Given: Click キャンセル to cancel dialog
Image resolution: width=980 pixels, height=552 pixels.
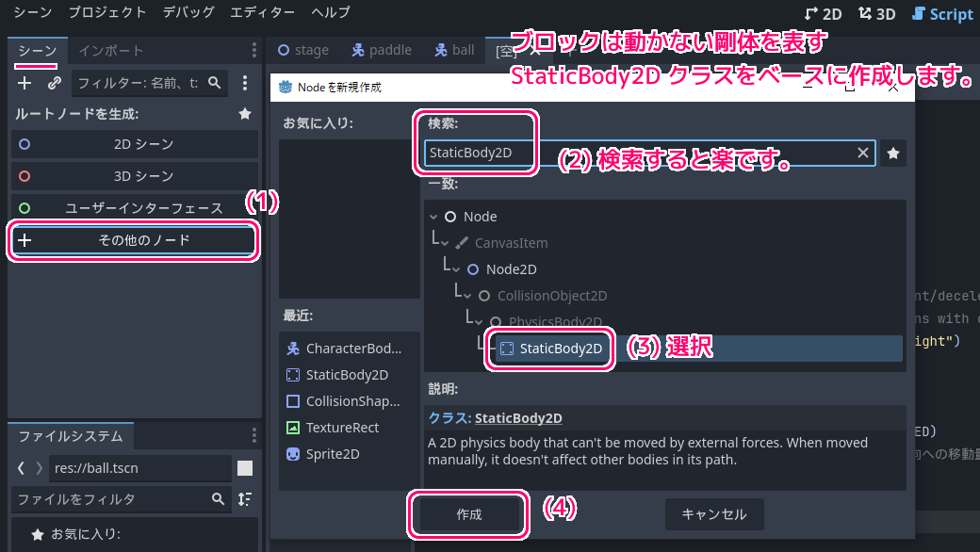Looking at the screenshot, I should 713,514.
